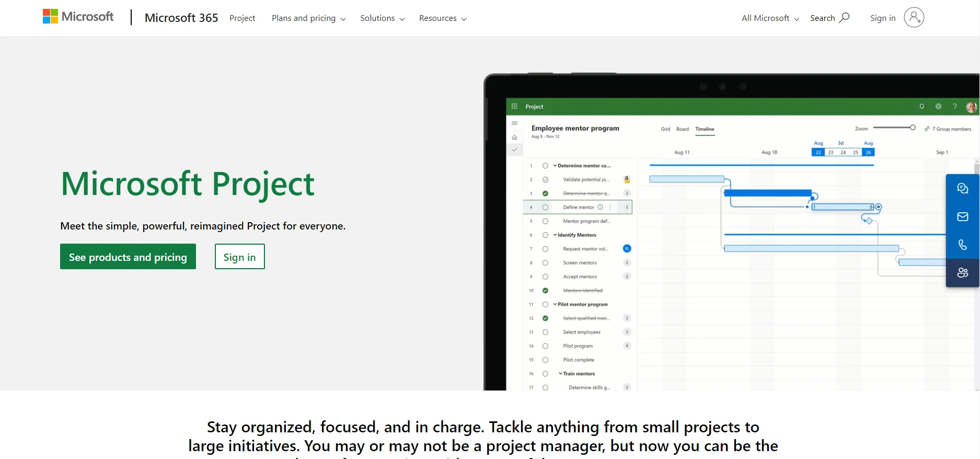Open the chat bubble contact icon
The width and height of the screenshot is (980, 459).
click(962, 189)
